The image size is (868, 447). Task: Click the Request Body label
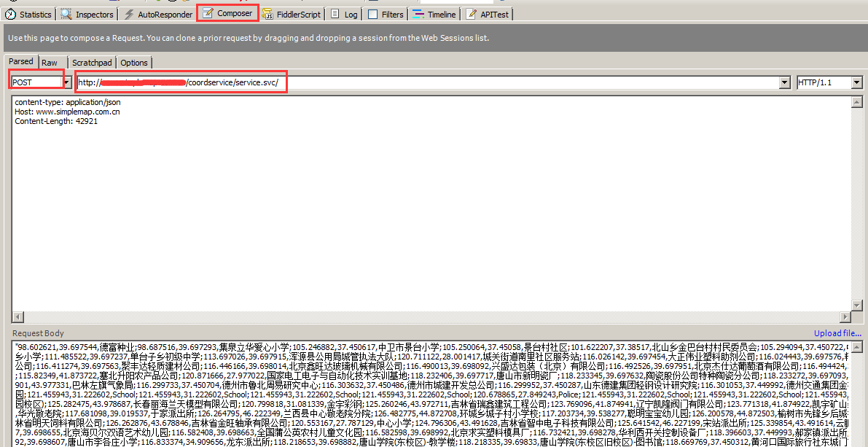click(x=38, y=333)
